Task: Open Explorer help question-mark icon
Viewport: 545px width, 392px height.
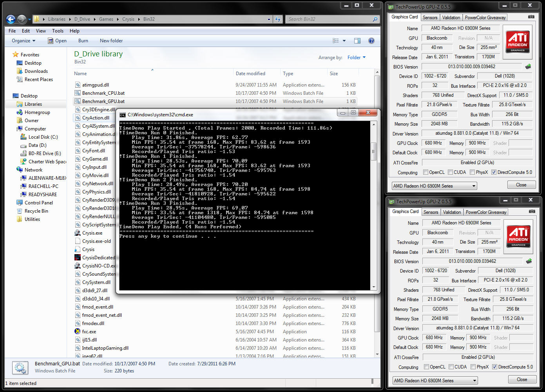Action: click(371, 41)
